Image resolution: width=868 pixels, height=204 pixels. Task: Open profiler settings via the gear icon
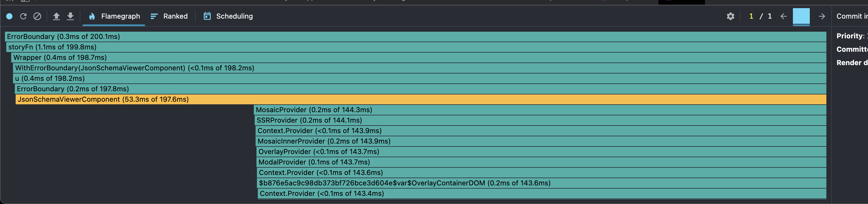[730, 16]
